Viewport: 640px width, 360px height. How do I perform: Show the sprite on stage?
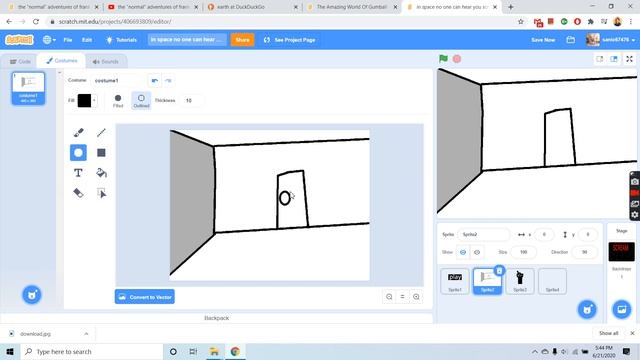[x=463, y=252]
